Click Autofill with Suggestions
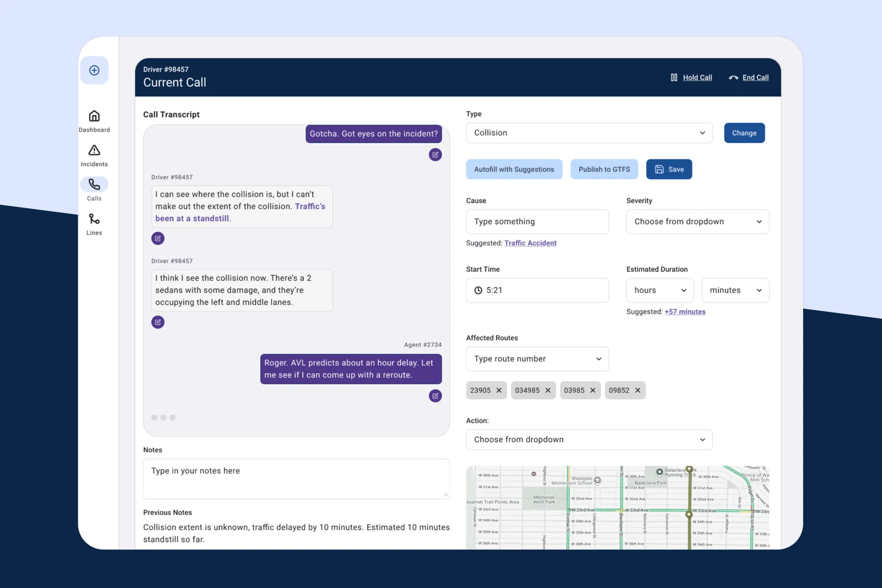The height and width of the screenshot is (588, 882). point(514,169)
